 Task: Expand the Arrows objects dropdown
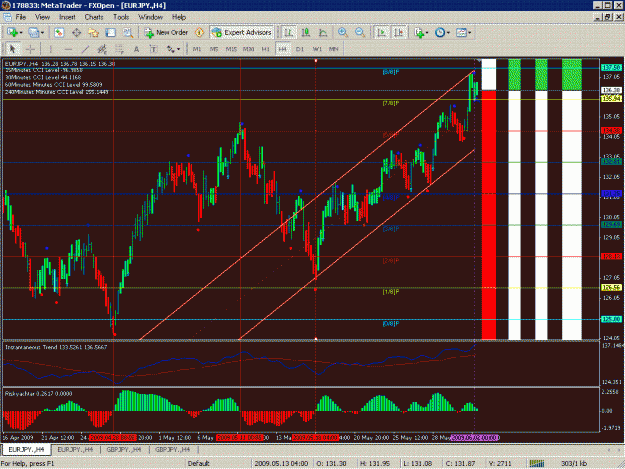(179, 49)
